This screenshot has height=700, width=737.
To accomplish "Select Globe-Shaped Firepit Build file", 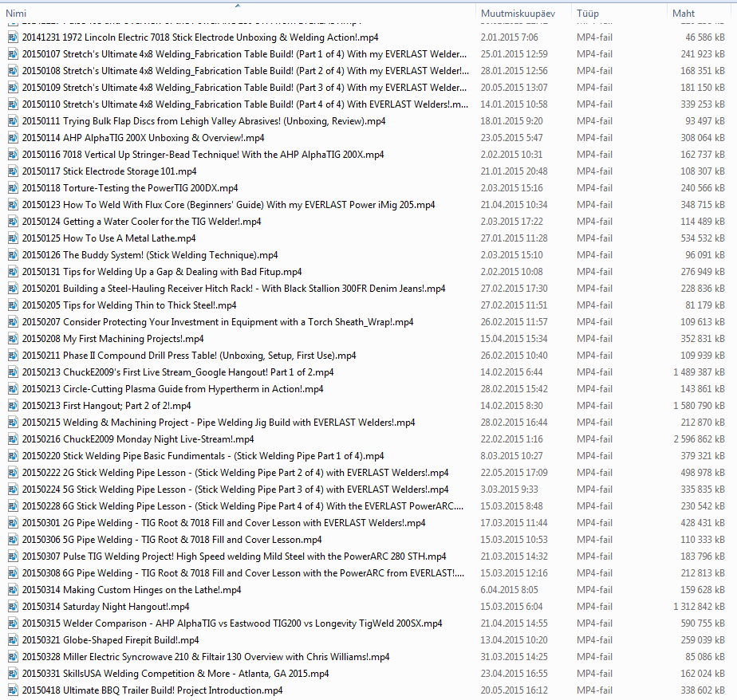I will point(110,640).
